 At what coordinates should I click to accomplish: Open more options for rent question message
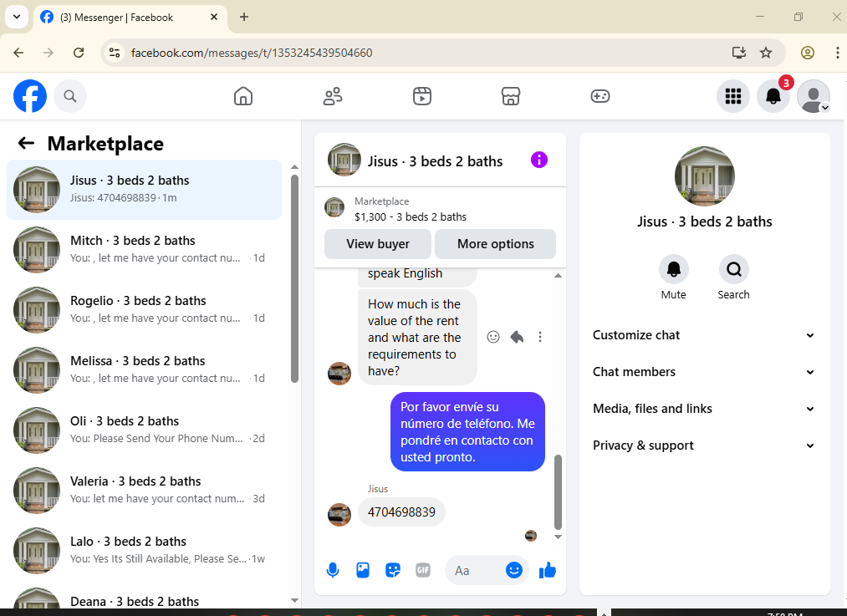[539, 337]
